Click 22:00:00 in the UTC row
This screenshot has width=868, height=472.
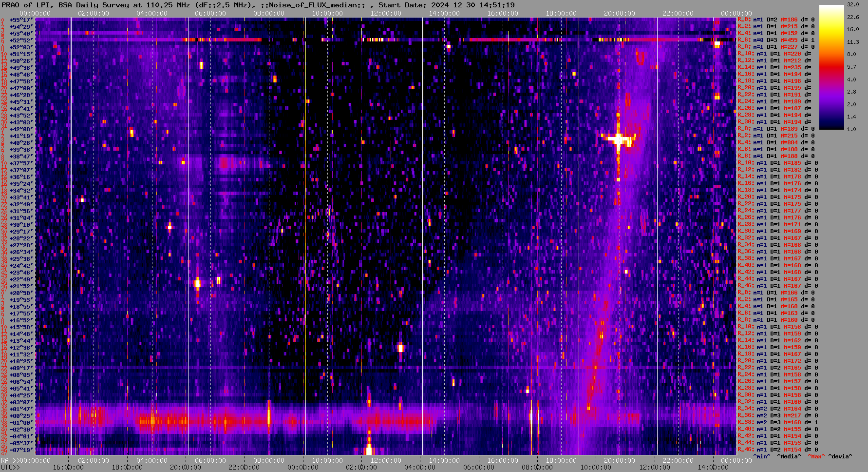(x=244, y=467)
